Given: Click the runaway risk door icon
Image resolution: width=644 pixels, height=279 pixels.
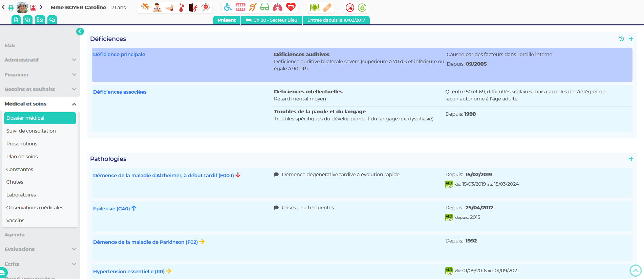Looking at the screenshot, I should (193, 7).
